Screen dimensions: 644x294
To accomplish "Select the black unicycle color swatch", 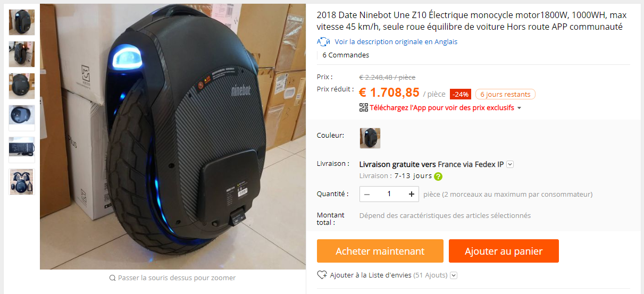I will [370, 138].
